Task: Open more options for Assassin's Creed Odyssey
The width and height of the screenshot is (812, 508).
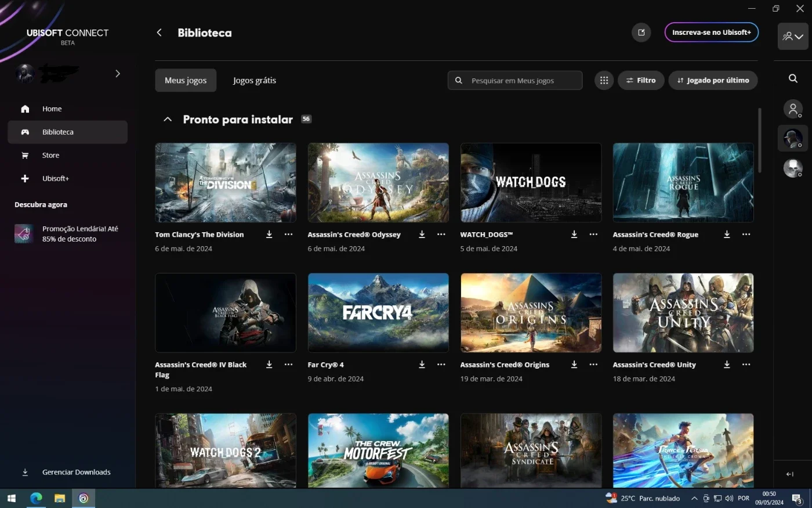Action: pos(441,235)
